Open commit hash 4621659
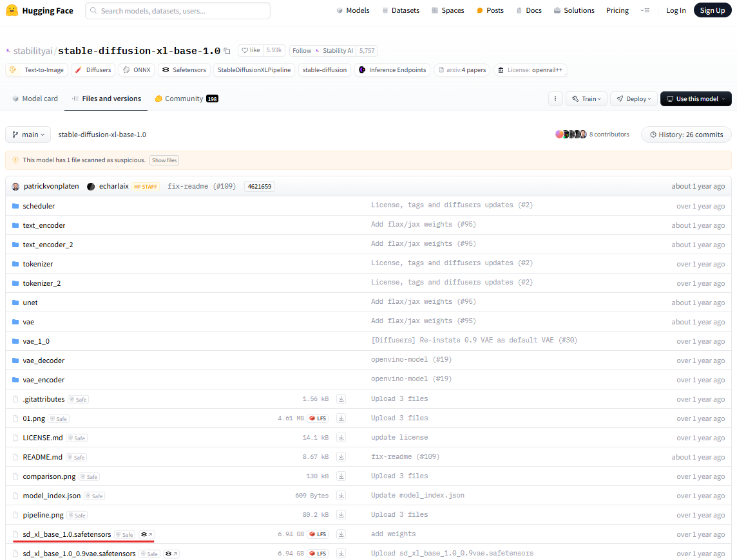 (260, 187)
